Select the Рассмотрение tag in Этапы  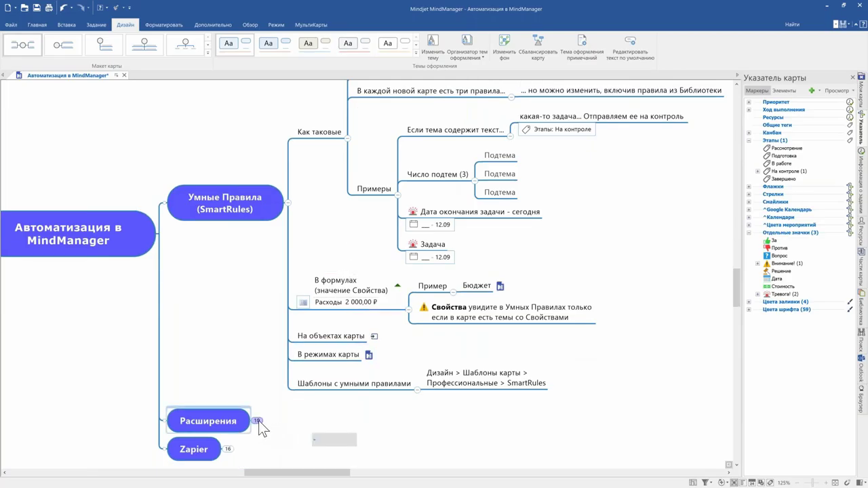click(783, 148)
